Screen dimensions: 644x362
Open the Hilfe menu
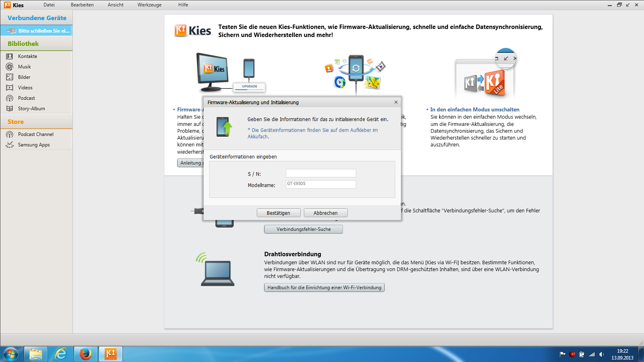coord(183,5)
